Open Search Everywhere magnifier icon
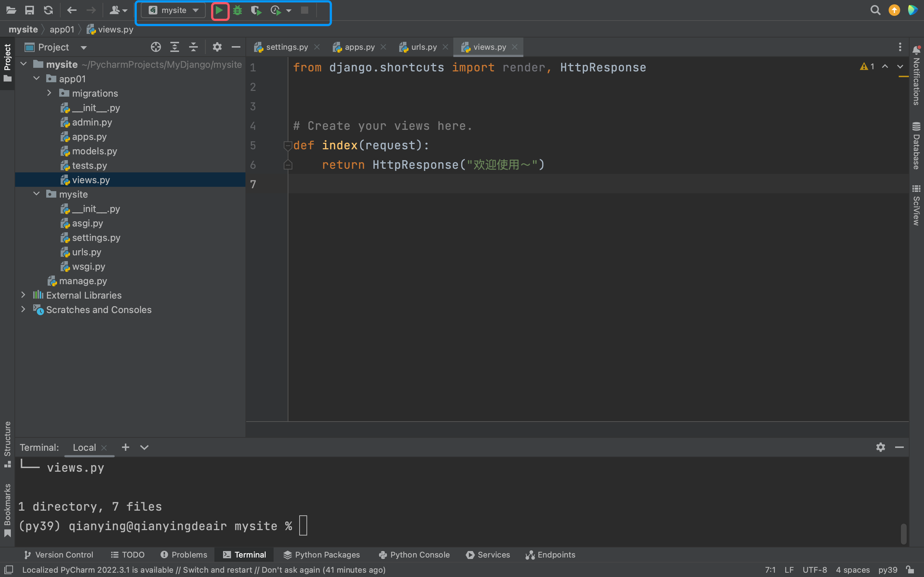The height and width of the screenshot is (577, 924). point(875,10)
